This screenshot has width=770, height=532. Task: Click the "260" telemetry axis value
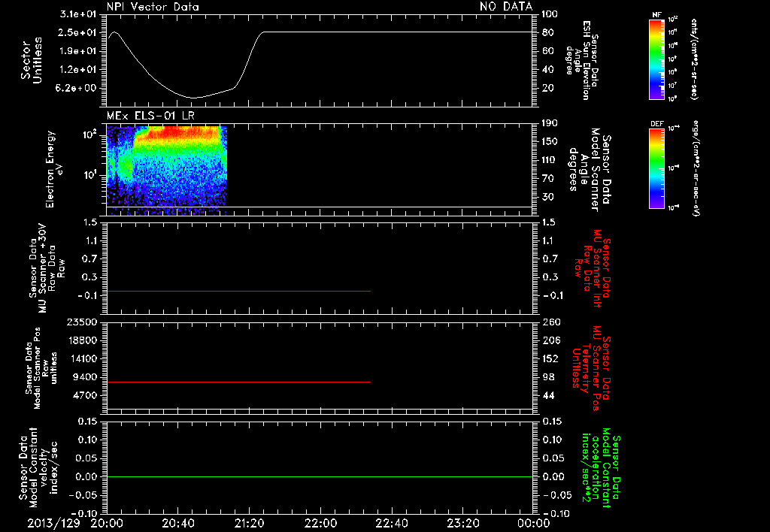click(x=551, y=322)
